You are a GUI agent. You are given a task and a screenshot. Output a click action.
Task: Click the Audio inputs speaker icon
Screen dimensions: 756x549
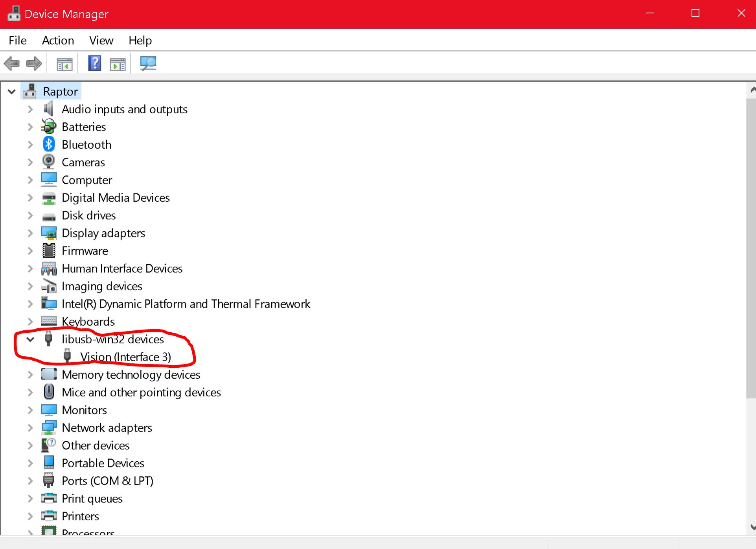click(49, 109)
